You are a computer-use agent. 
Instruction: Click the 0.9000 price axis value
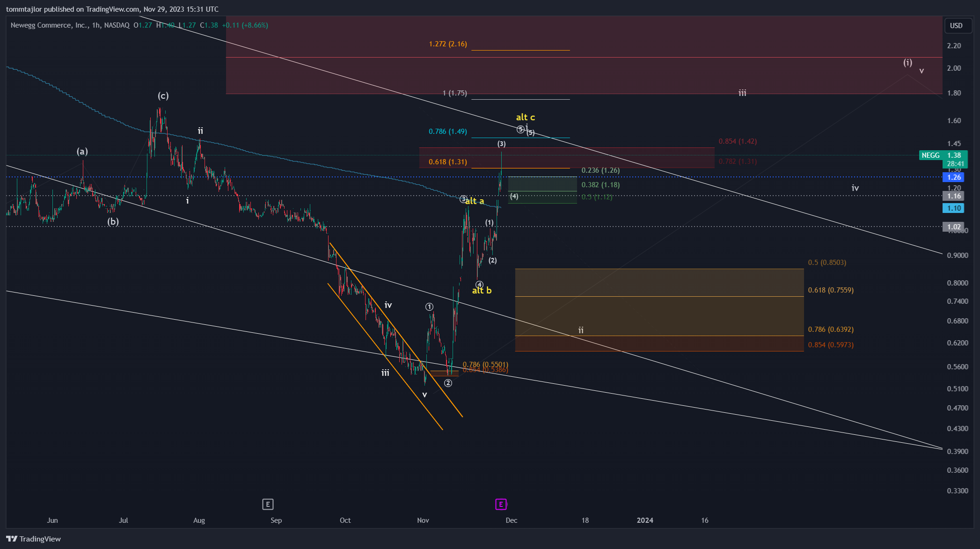[958, 255]
